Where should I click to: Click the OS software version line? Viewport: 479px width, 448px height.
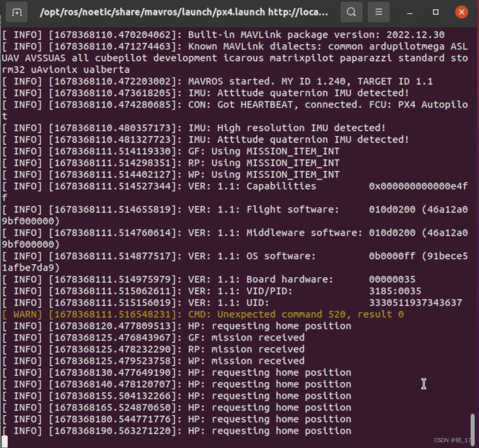coord(235,262)
